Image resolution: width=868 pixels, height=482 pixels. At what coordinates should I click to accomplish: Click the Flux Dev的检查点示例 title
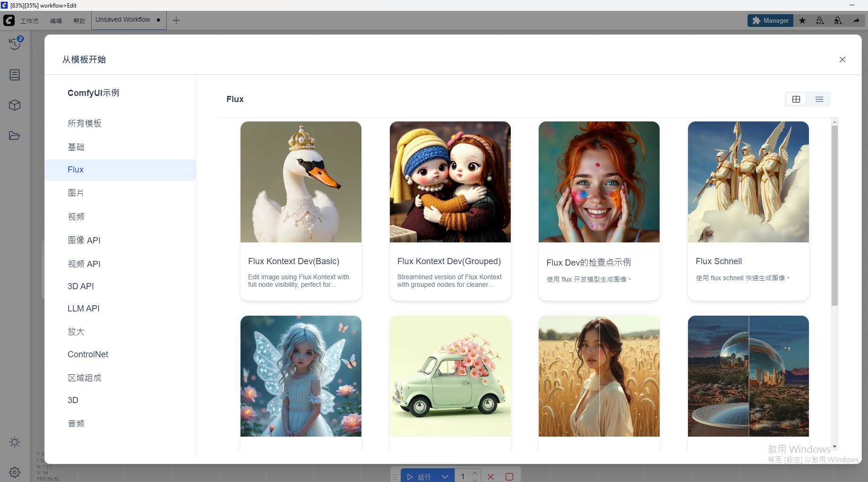pos(589,262)
